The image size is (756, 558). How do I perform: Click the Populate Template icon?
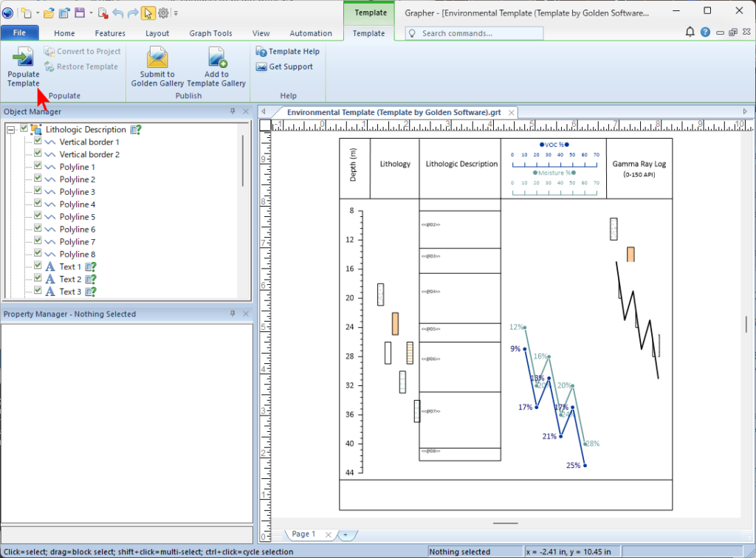[x=23, y=58]
